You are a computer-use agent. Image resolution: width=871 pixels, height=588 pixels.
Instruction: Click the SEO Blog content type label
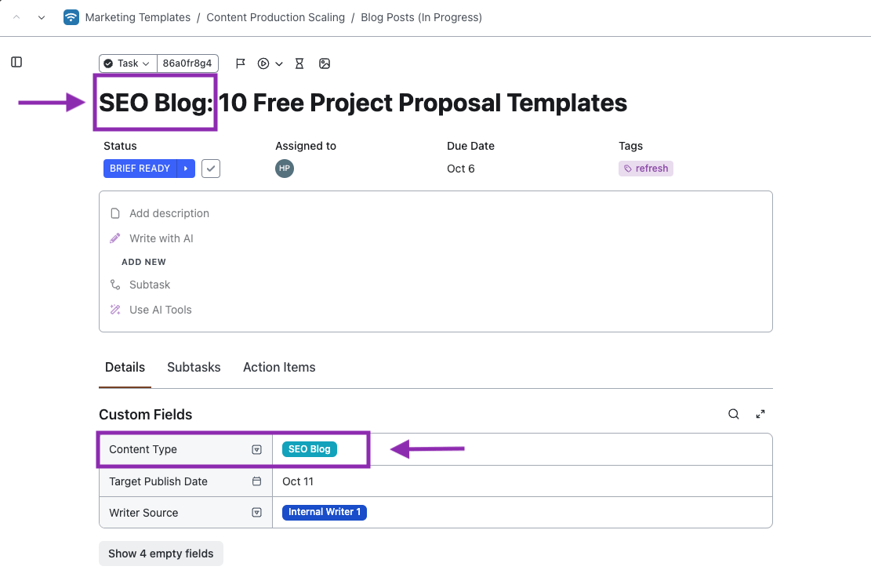(310, 449)
